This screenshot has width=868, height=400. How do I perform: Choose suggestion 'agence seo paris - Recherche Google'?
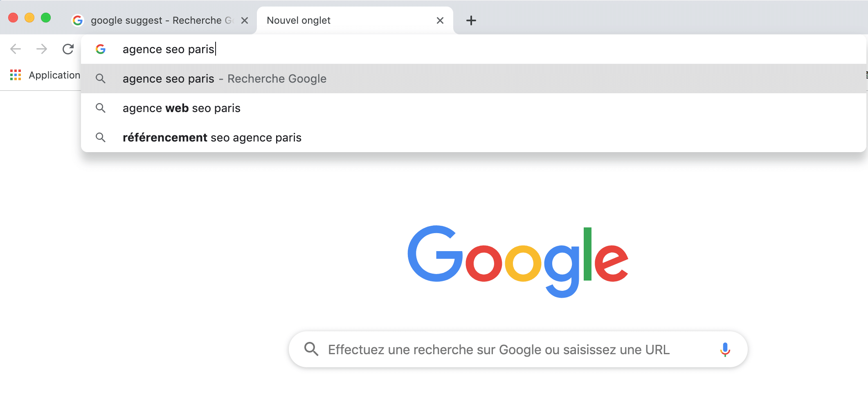click(225, 79)
